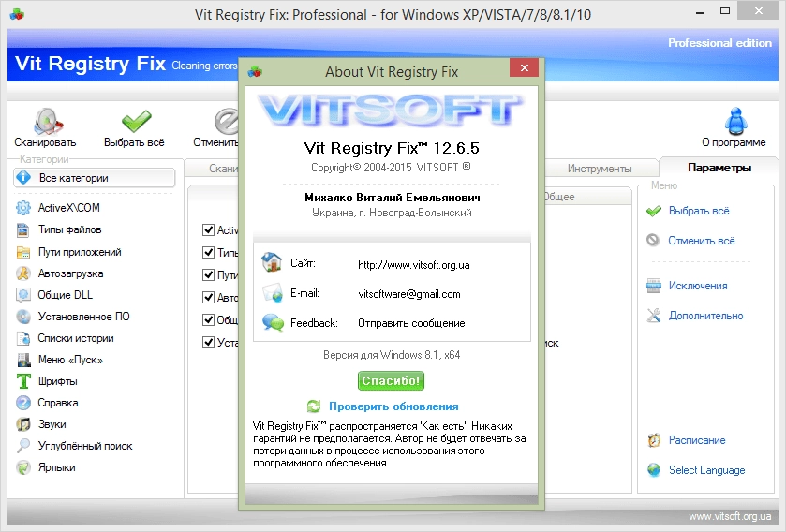The width and height of the screenshot is (786, 532).
Task: Open the Select Language link
Action: (706, 470)
